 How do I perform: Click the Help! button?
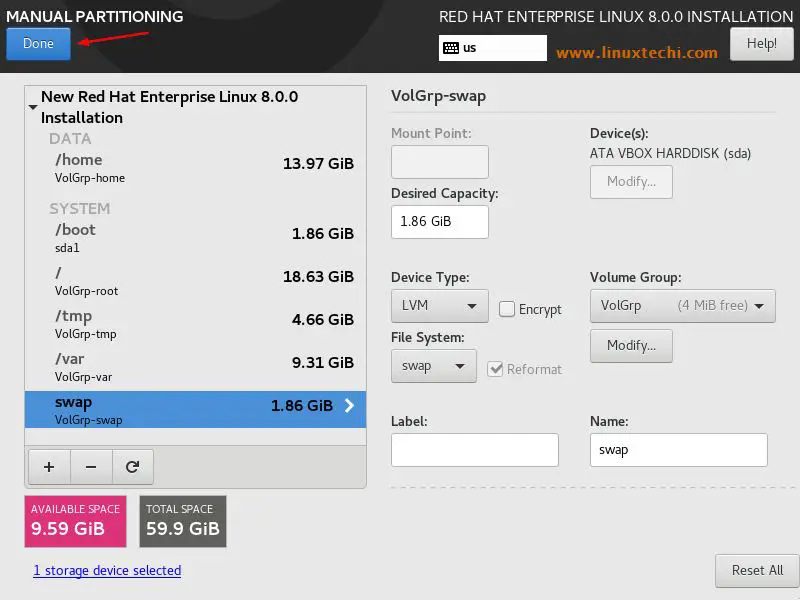(x=762, y=44)
